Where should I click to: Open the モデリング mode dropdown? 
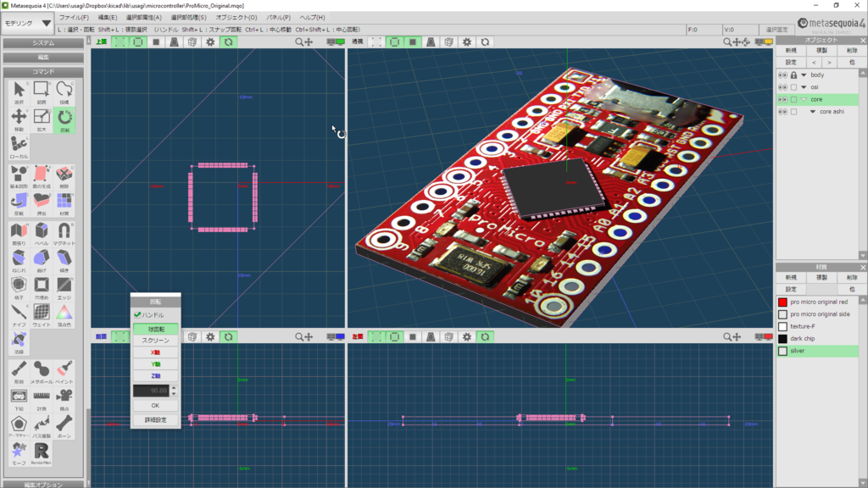[28, 23]
